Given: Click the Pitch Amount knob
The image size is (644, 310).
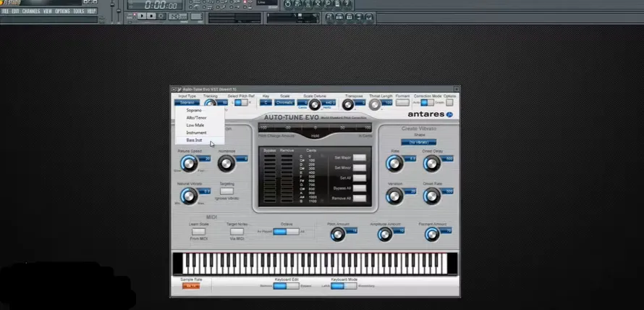Looking at the screenshot, I should pyautogui.click(x=338, y=235).
